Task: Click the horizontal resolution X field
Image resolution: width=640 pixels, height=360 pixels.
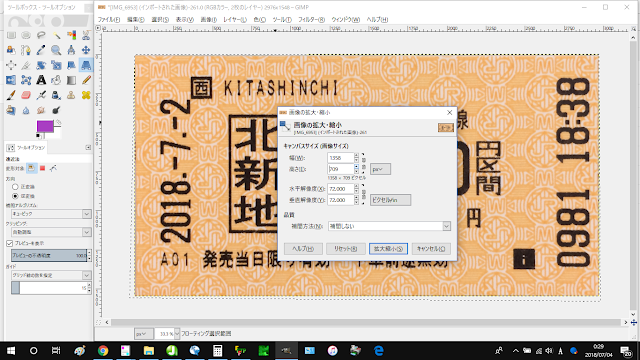Action: coord(340,189)
